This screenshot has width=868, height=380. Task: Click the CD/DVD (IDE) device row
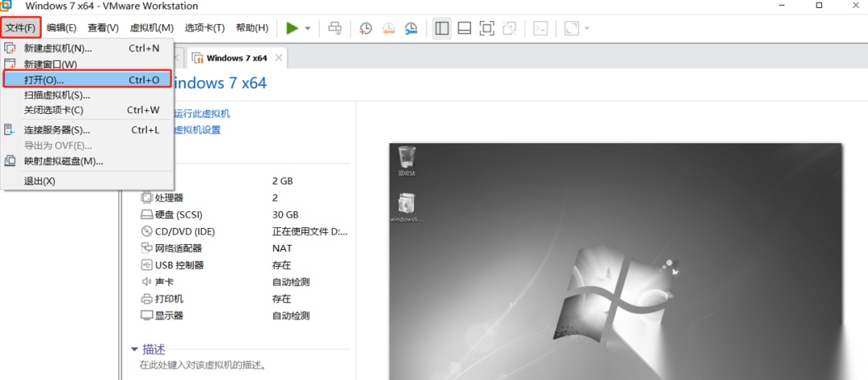click(x=244, y=231)
